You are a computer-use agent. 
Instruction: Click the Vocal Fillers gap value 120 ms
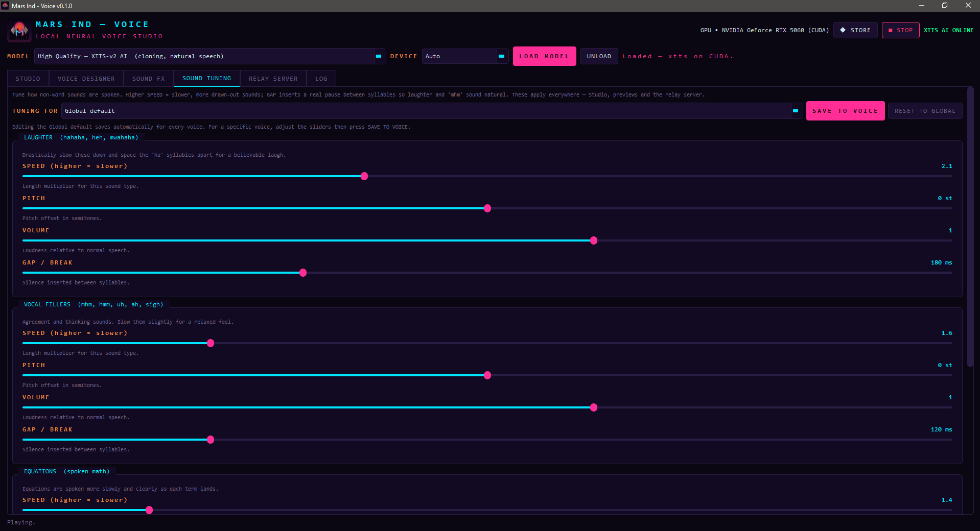click(x=941, y=429)
